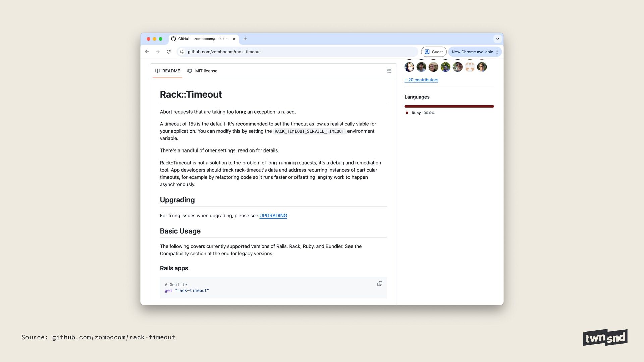
Task: Close the GitHub rack-timeout tab
Action: 234,39
